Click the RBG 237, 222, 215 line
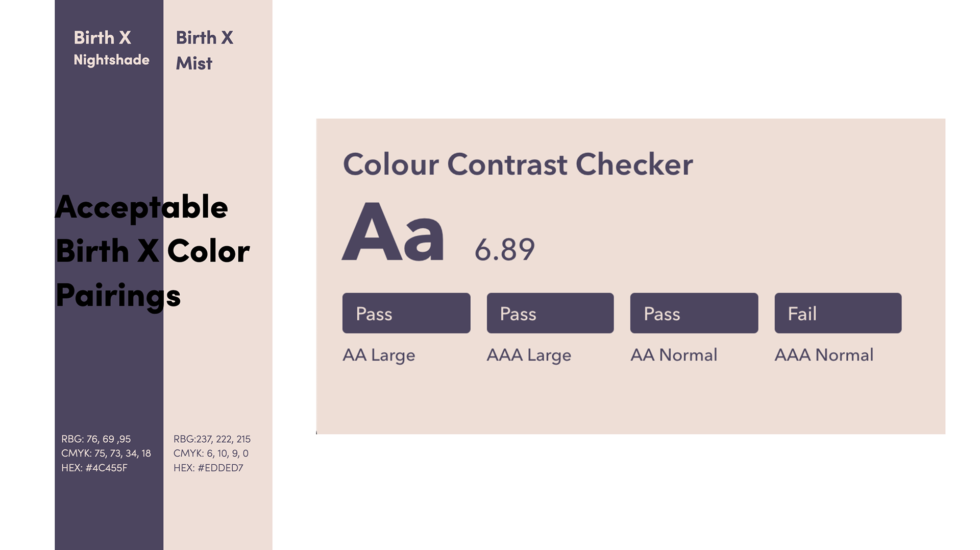 tap(212, 439)
